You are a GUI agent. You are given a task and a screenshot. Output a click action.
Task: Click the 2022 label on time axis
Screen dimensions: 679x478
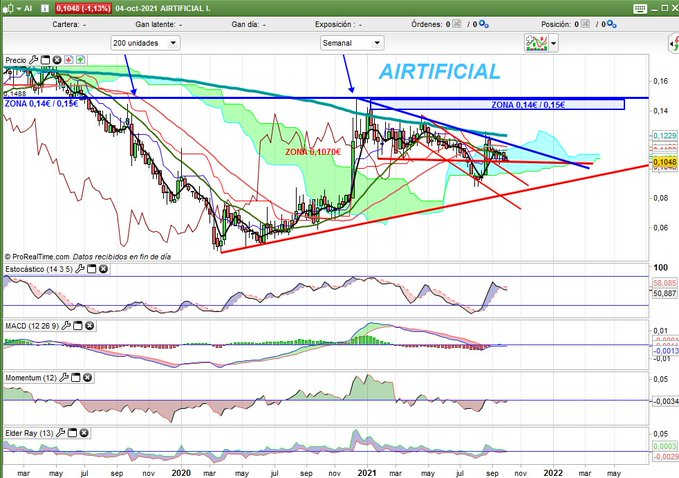[553, 473]
